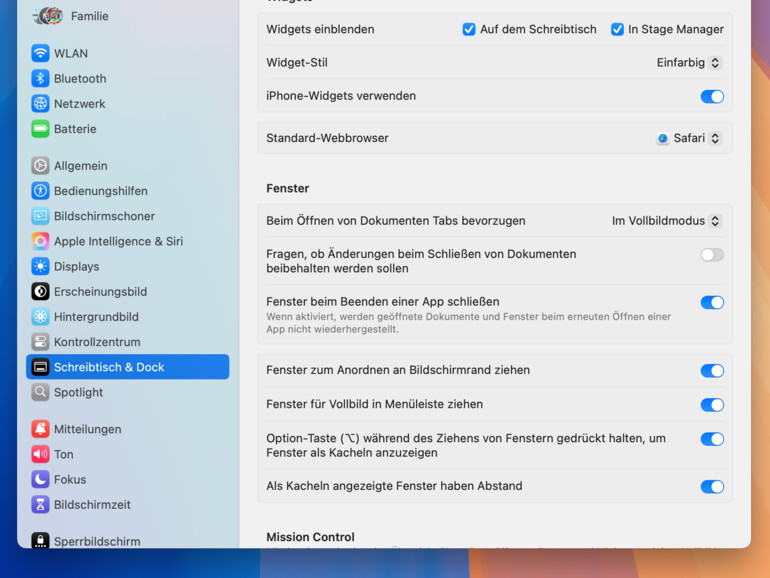This screenshot has height=578, width=770.
Task: Select the Netzwerk globe icon
Action: [40, 104]
